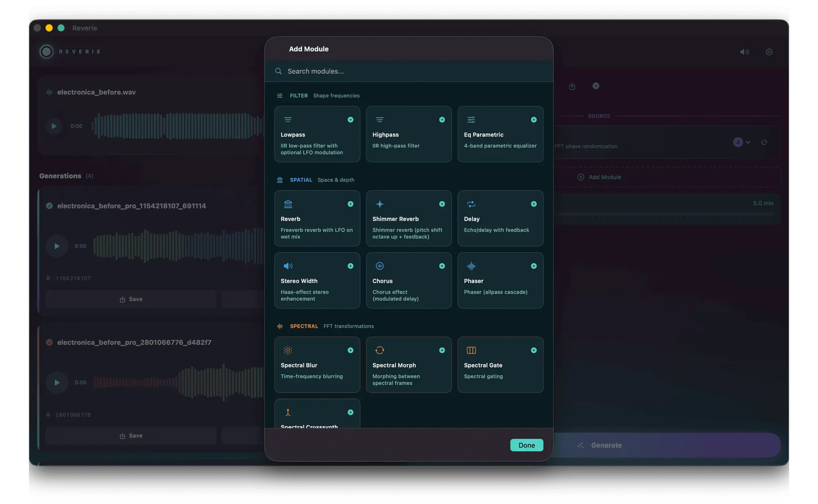Screen dimensions: 818x504
Task: Click the export icon above SOURCE
Action: [x=572, y=86]
